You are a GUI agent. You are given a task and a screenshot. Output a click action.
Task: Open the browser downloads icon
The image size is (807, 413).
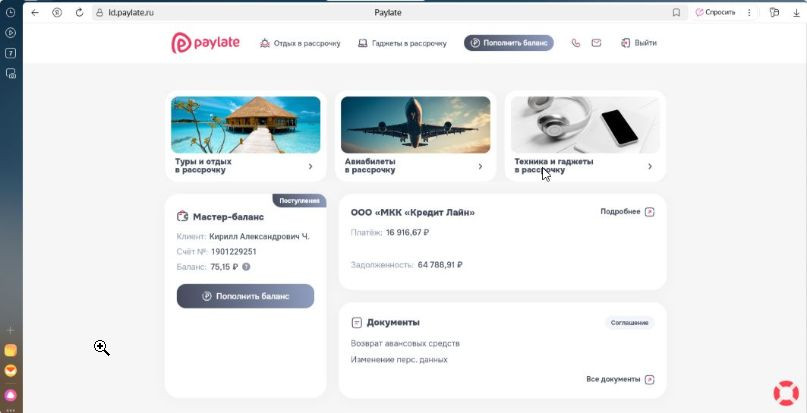[796, 12]
